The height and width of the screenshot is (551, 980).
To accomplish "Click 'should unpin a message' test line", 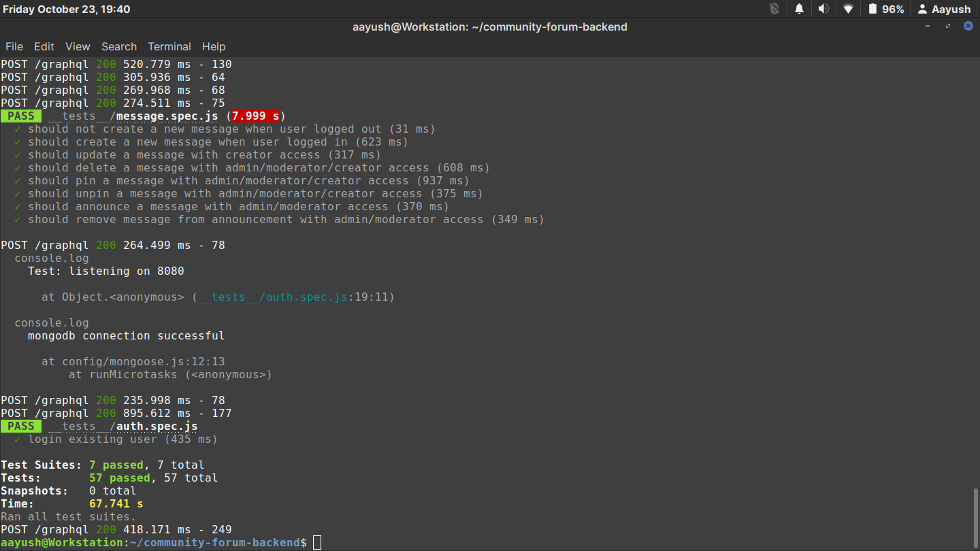I will [248, 194].
